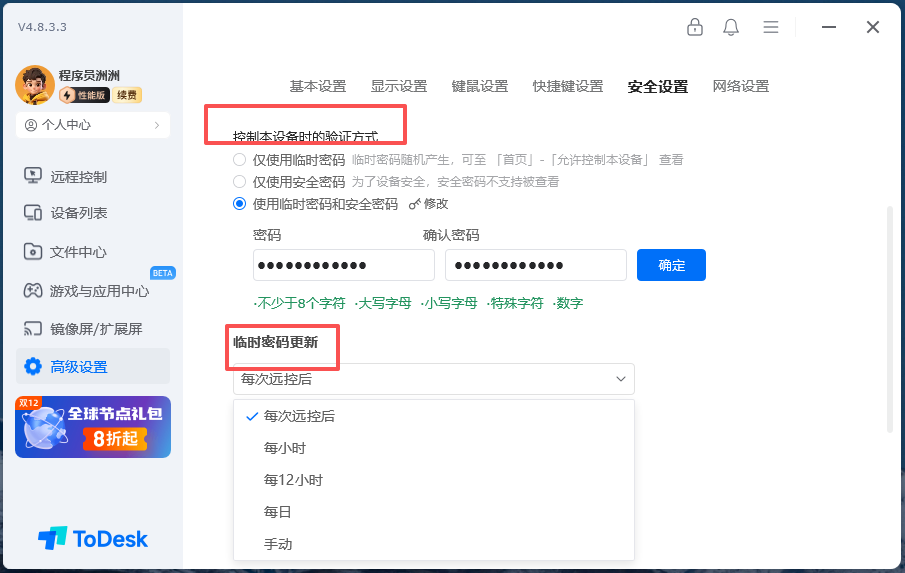Click the 密码 input field
This screenshot has height=573, width=905.
[x=344, y=265]
